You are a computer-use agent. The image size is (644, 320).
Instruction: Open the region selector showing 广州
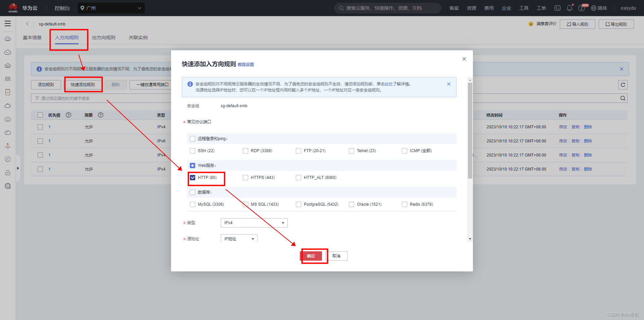point(111,8)
